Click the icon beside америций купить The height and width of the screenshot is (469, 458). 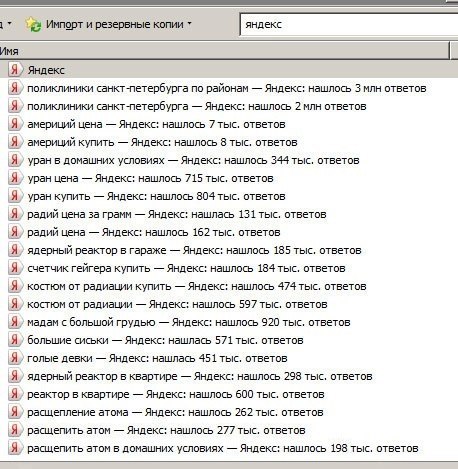(15, 142)
